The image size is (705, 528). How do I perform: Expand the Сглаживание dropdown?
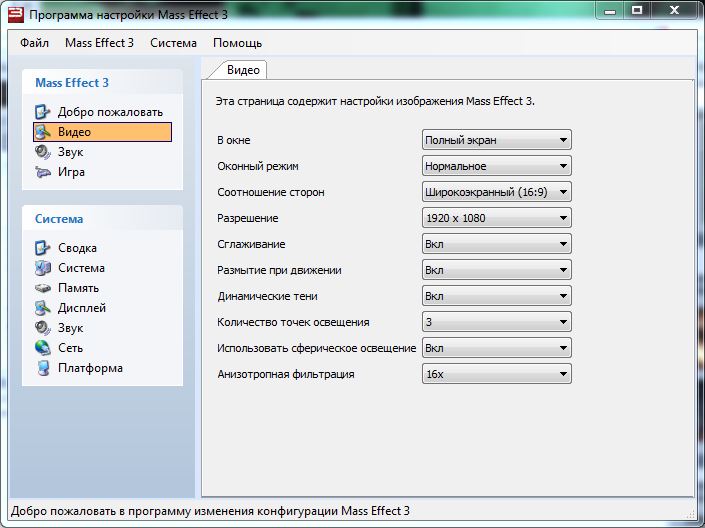(x=497, y=244)
